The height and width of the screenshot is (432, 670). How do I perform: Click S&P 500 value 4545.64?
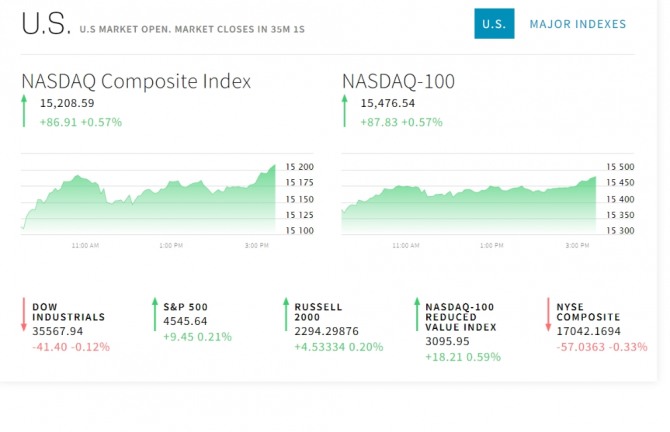185,321
